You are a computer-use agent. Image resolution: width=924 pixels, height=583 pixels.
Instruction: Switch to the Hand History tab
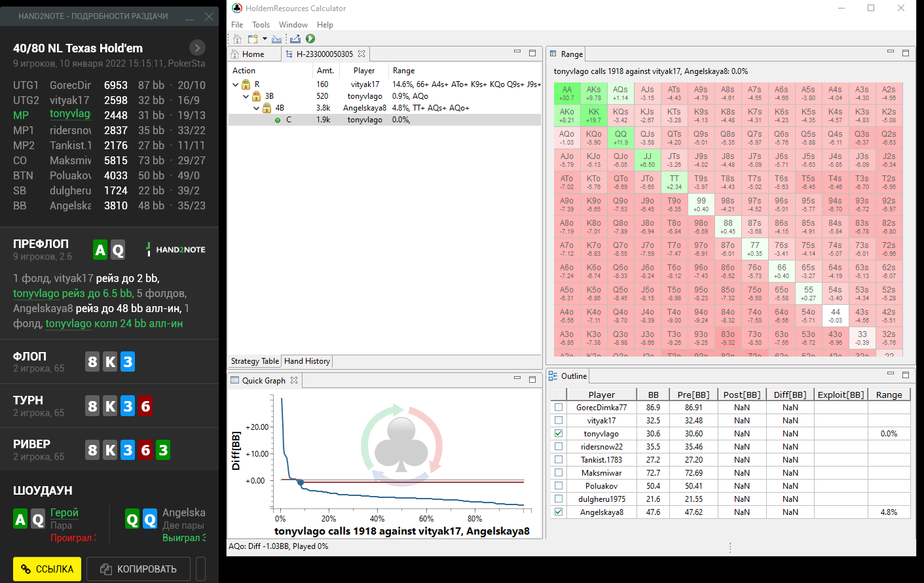pos(307,361)
